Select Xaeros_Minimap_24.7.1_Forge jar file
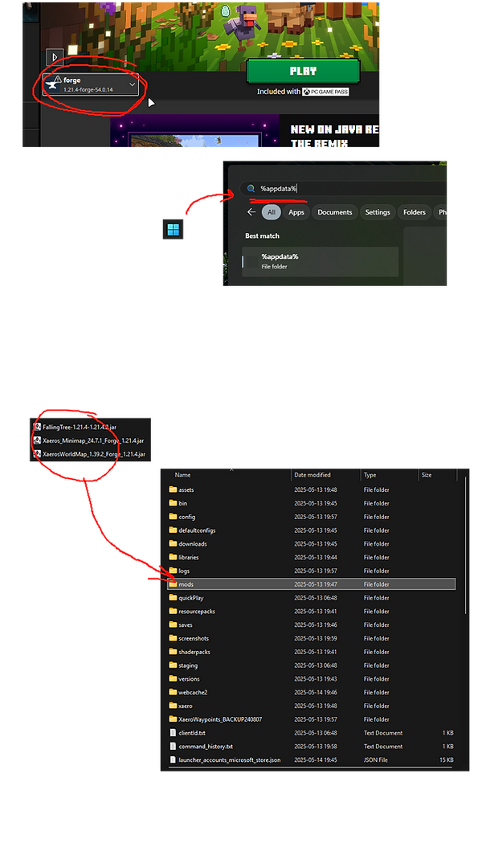The height and width of the screenshot is (868, 482). (x=93, y=440)
